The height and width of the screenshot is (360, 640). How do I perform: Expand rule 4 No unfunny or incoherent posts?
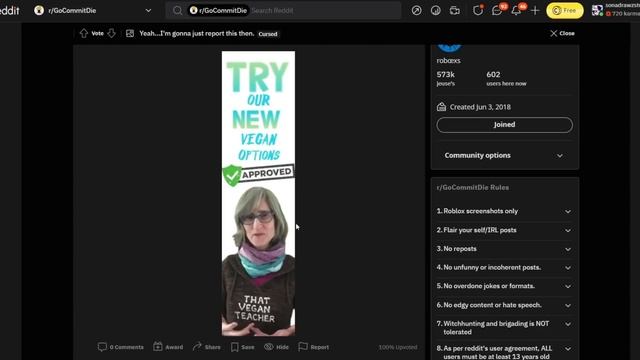coord(504,268)
